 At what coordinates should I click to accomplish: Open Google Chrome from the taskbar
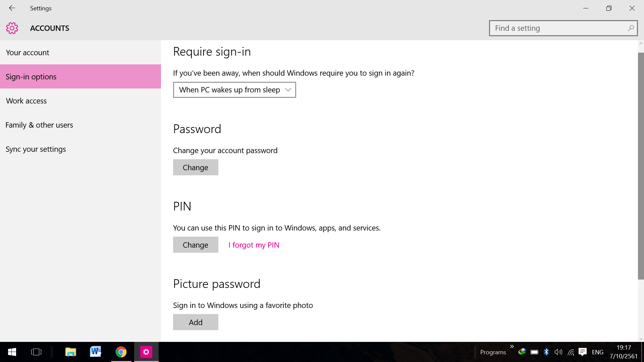coord(121,352)
